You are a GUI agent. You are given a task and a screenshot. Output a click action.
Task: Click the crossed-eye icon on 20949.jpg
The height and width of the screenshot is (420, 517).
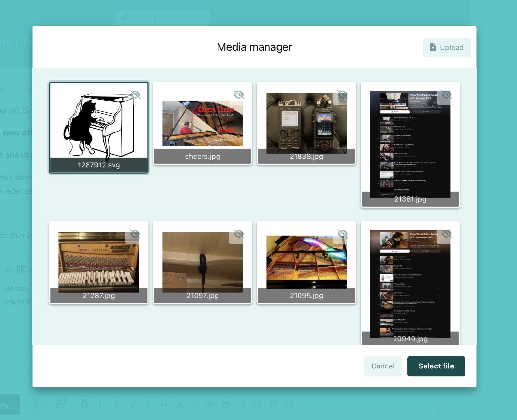446,234
